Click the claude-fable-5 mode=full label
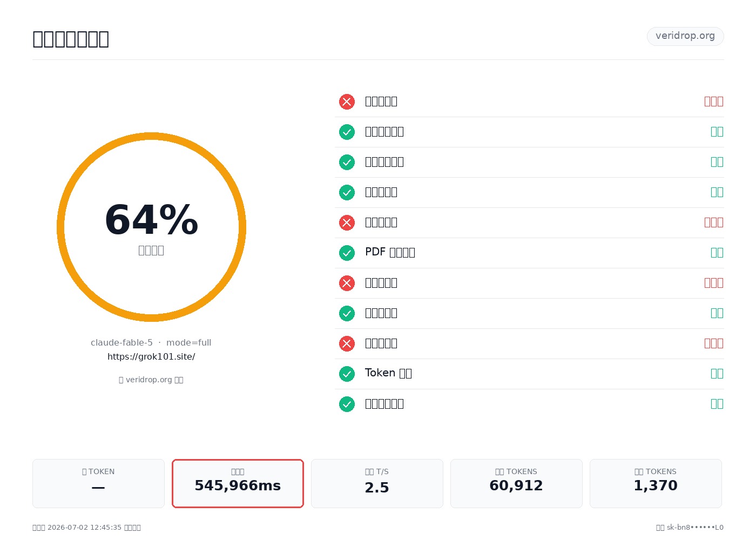 pyautogui.click(x=151, y=342)
